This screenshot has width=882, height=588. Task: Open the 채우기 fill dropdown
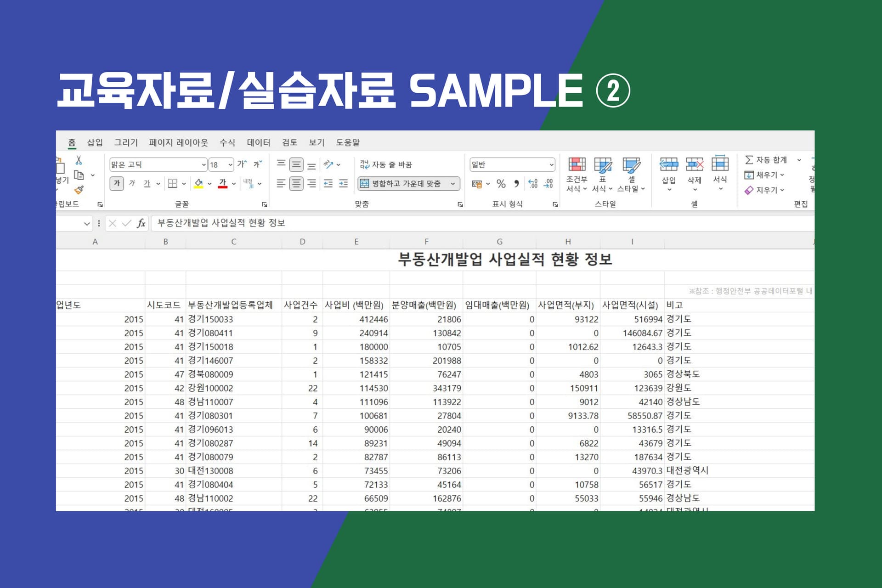click(764, 175)
